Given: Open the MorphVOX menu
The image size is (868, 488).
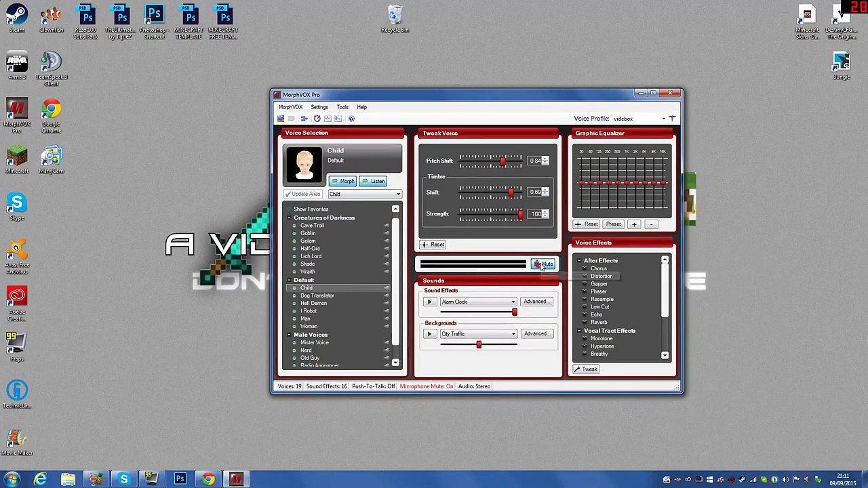Looking at the screenshot, I should [x=290, y=107].
